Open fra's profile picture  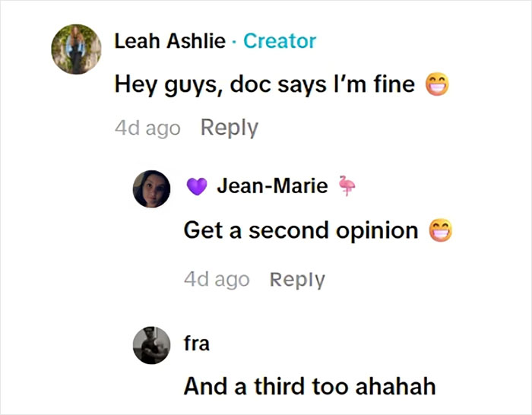(151, 345)
